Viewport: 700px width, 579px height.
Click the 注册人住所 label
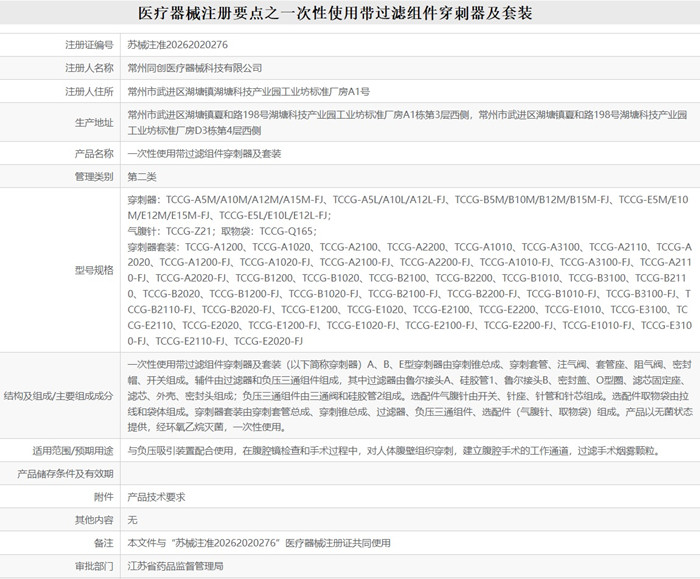(89, 92)
